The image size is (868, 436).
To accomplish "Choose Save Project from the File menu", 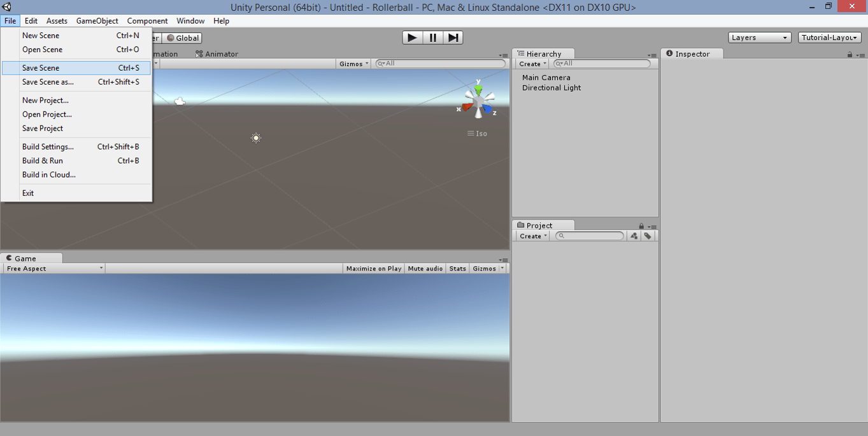I will [76, 129].
